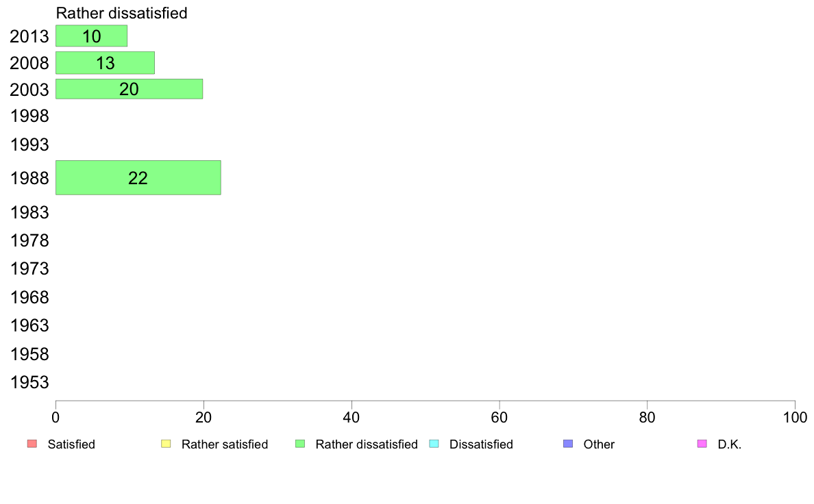Click the 1953 year label
Viewport: 814px width, 504px height.
click(29, 383)
